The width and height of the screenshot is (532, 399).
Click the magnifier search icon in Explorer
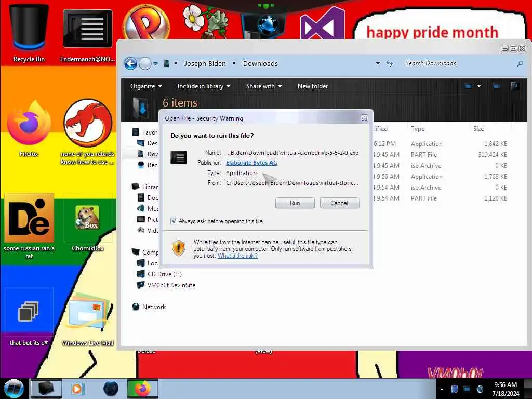[x=520, y=63]
